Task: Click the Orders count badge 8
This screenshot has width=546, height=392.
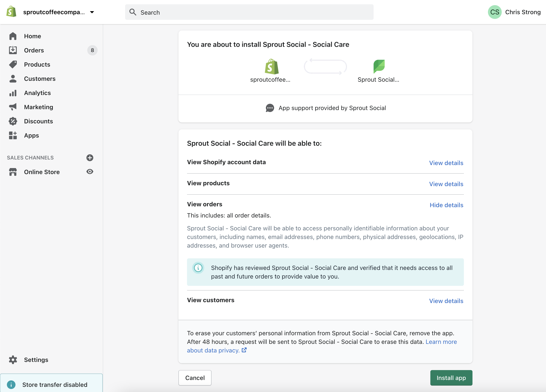Action: [x=92, y=50]
